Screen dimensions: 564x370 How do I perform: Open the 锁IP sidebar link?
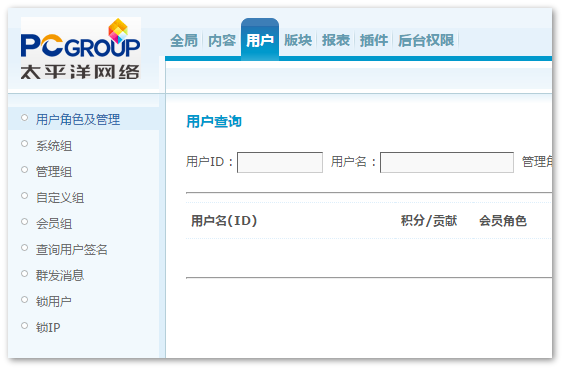coord(48,327)
